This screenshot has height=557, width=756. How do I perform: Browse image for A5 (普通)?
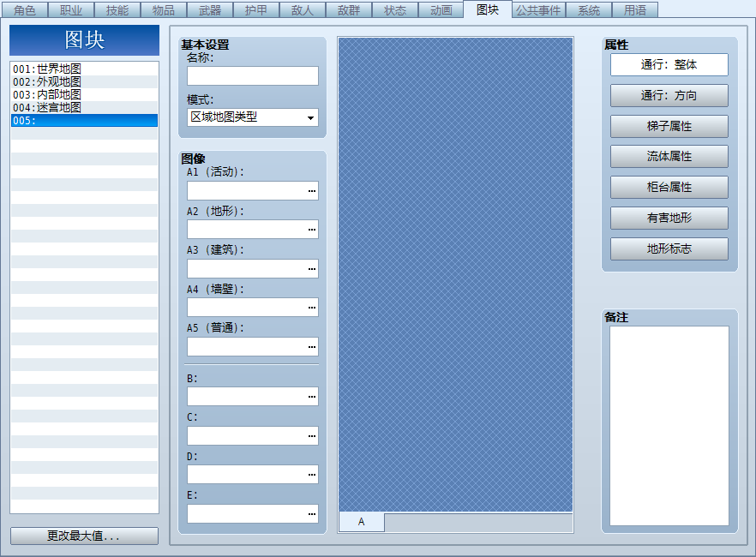[x=312, y=346]
